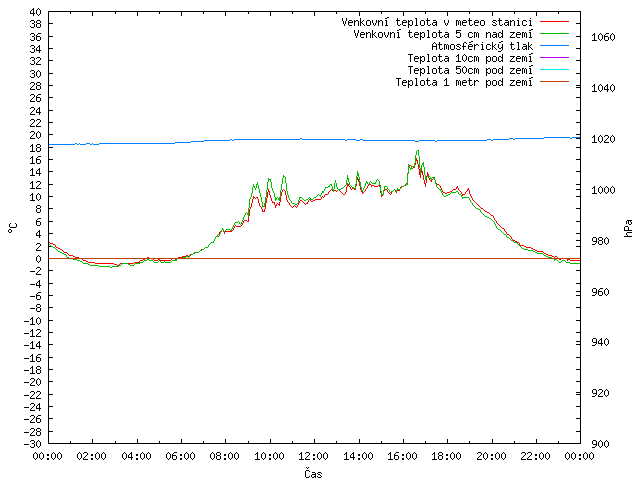Click the right axis value '960'
Viewport: 640px width, 480px height.
(600, 292)
